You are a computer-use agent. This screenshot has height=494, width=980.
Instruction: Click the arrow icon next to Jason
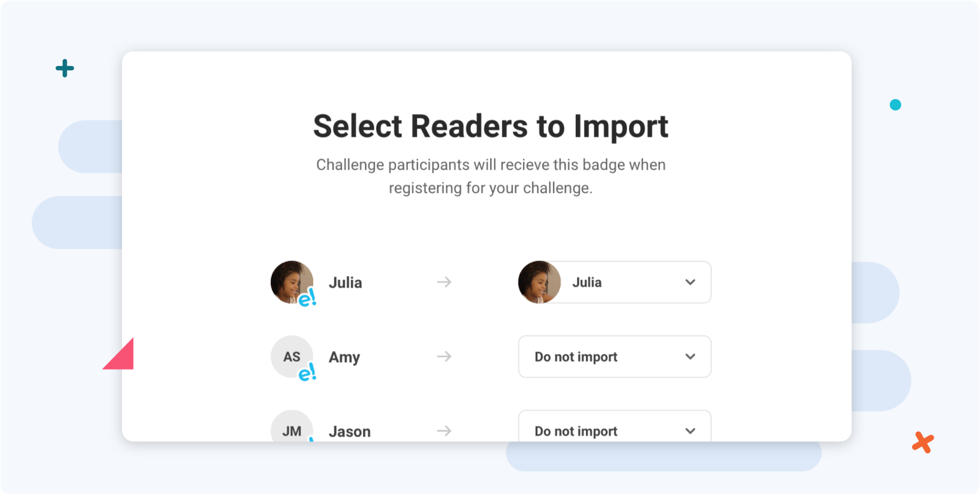pyautogui.click(x=444, y=431)
